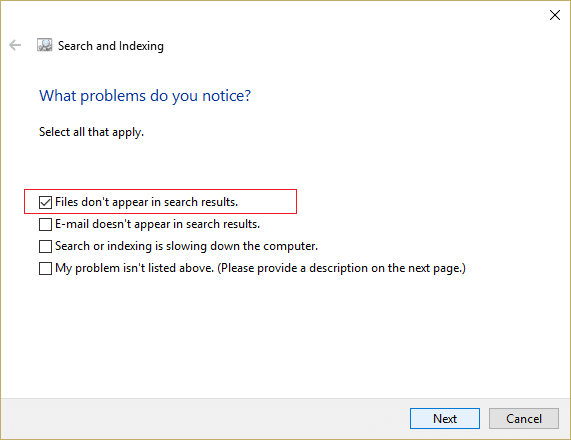
Task: Click the 'Files don't appear in search results' label
Action: click(146, 202)
